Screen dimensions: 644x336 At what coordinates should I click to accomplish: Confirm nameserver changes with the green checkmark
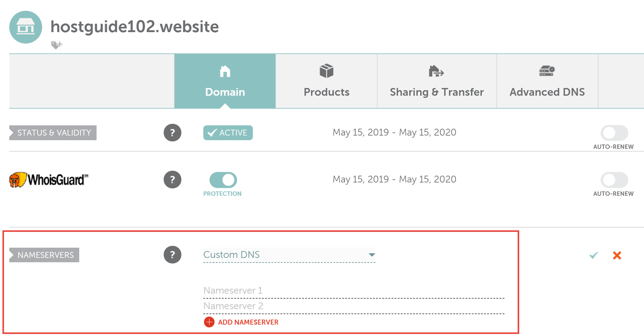pyautogui.click(x=594, y=255)
